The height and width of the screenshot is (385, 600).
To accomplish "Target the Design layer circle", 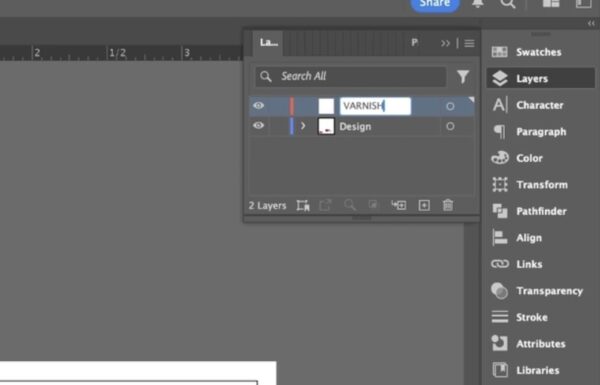I will (450, 126).
